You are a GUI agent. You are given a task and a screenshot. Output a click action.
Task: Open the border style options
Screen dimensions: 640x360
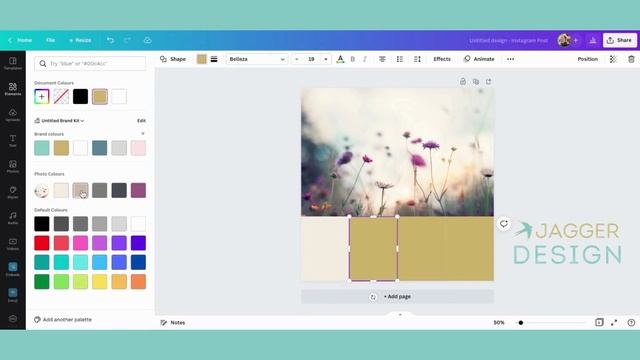214,59
